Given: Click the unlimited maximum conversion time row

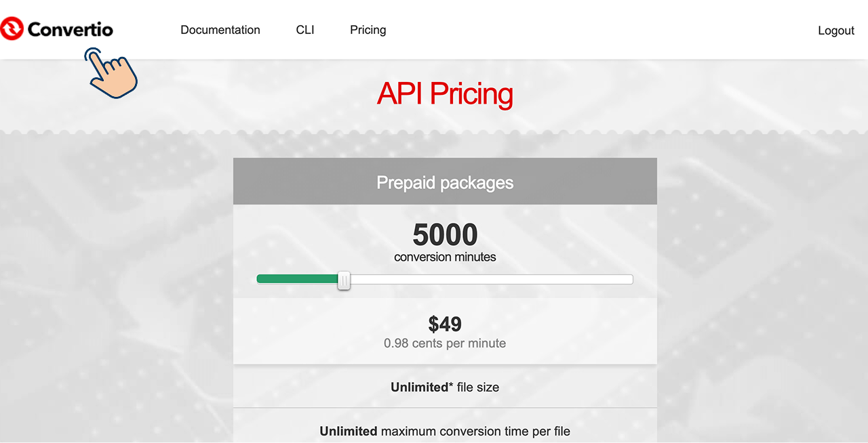Looking at the screenshot, I should (445, 431).
